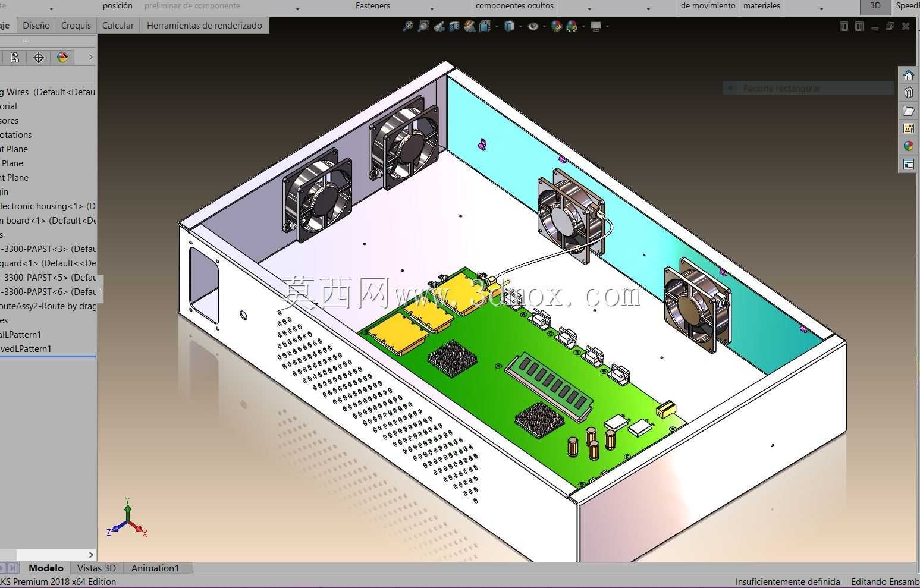This screenshot has width=920, height=588.
Task: Switch to the Calcular tab
Action: (118, 26)
